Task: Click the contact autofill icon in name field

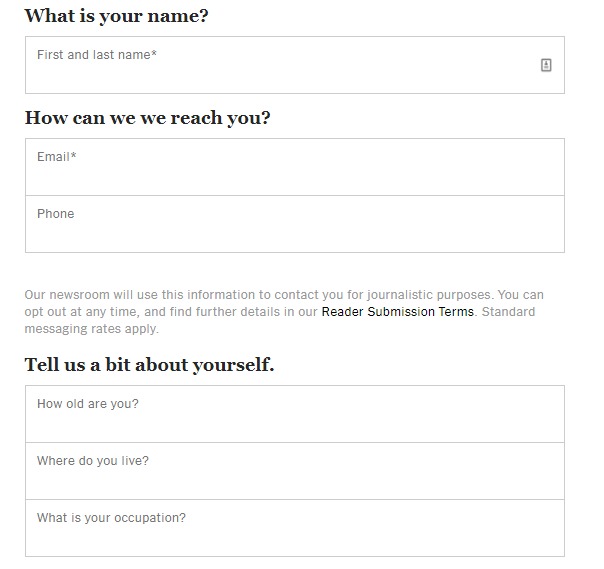Action: (x=546, y=65)
